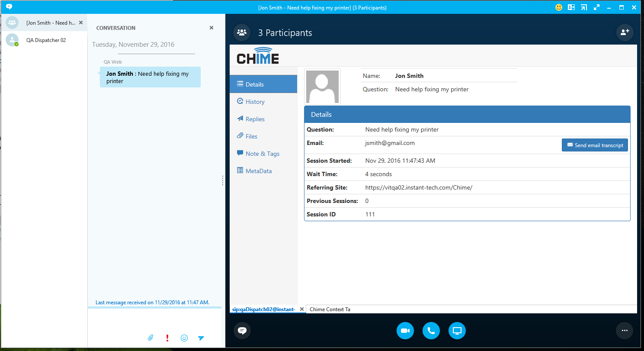
Task: Pop out the conversation to separate window
Action: [x=584, y=7]
